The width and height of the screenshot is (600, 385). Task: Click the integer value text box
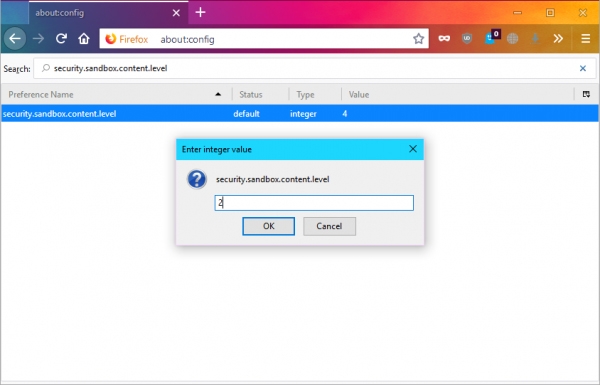[314, 203]
